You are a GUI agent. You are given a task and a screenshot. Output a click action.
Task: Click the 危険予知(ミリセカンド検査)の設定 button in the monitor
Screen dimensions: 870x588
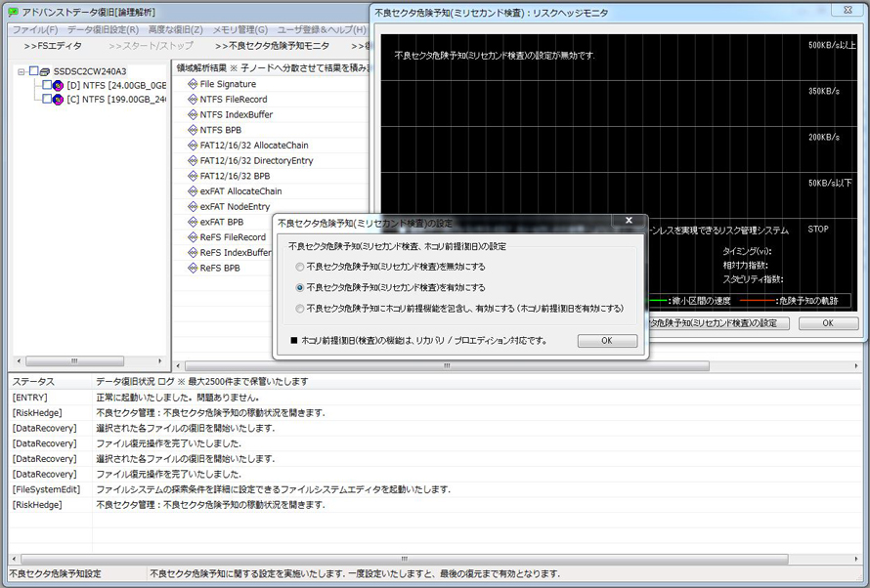(718, 323)
